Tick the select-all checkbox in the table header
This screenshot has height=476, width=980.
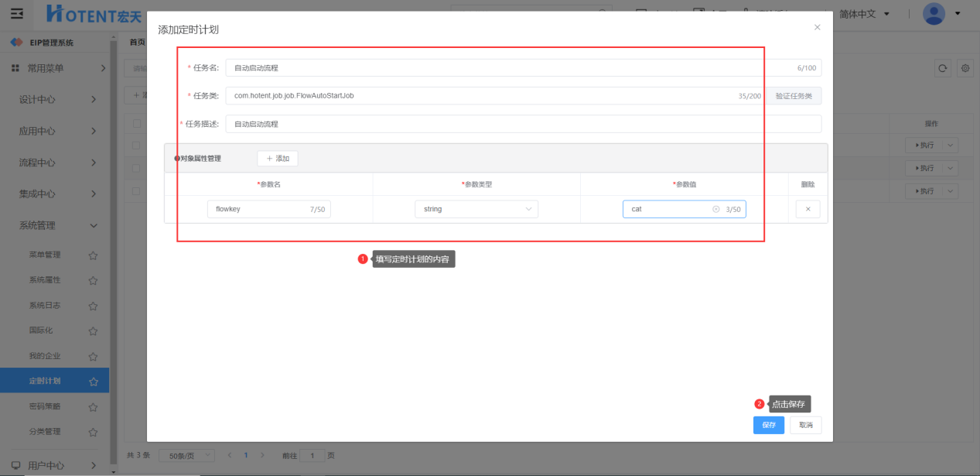(x=136, y=123)
